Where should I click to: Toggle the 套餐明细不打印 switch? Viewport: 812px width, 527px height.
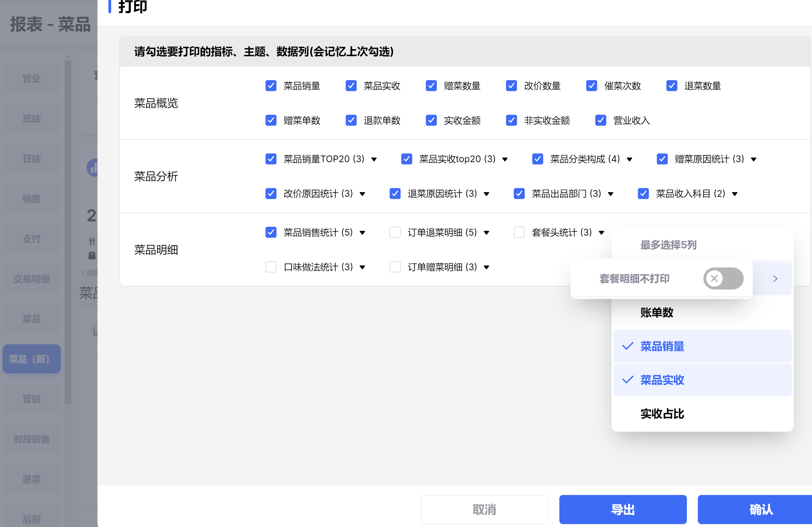click(x=723, y=278)
